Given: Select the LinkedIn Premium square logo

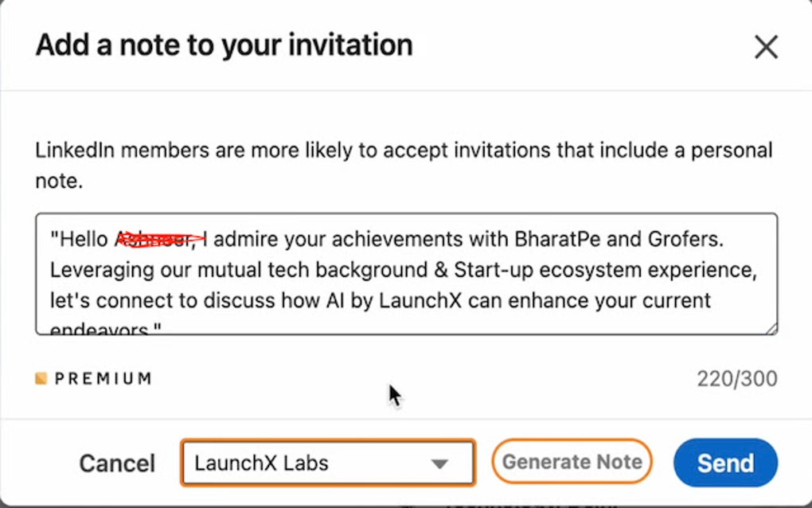Looking at the screenshot, I should point(40,378).
